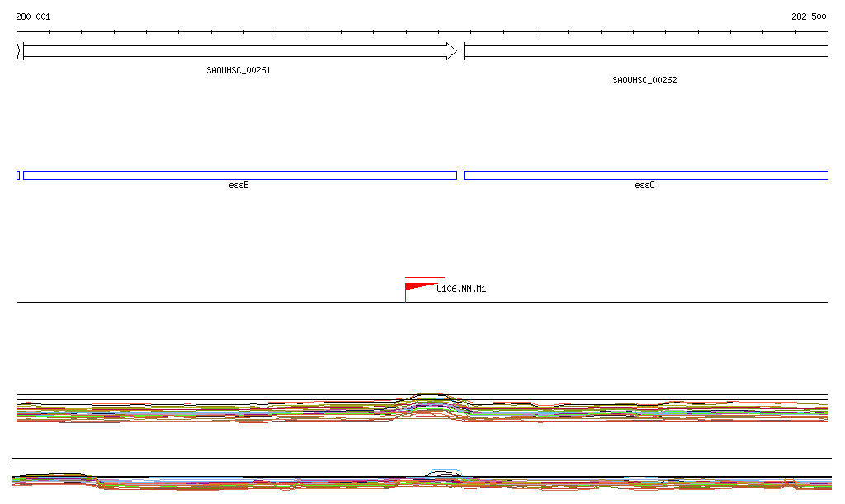Select the small arrowhead at the gene track's left edge

tap(18, 51)
